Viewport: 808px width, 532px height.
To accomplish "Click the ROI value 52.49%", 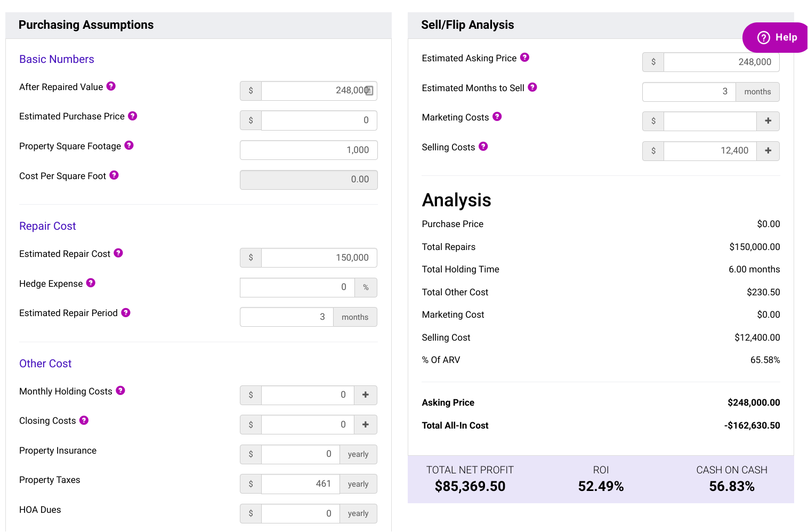I will click(x=601, y=486).
